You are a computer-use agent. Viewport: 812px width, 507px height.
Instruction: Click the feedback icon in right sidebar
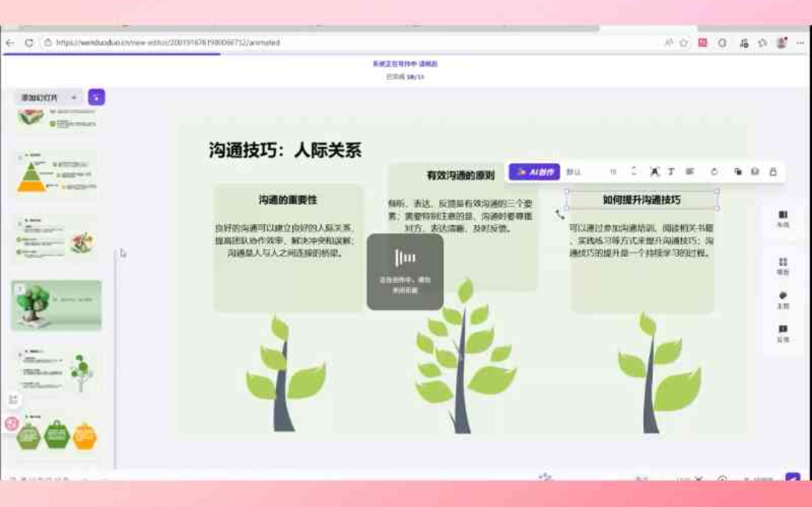click(x=783, y=333)
